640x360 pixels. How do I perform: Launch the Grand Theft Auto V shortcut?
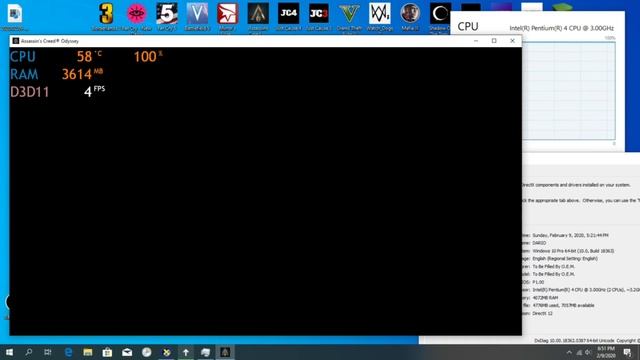point(349,14)
